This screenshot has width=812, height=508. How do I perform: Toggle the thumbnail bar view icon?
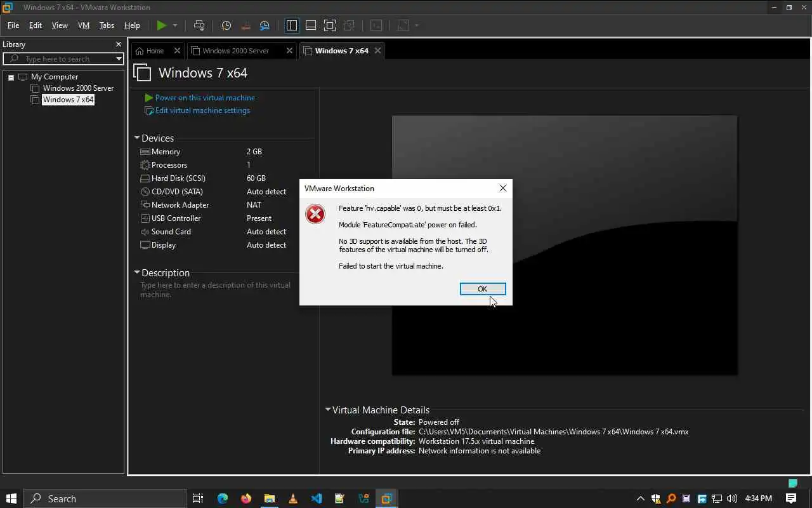(x=311, y=25)
